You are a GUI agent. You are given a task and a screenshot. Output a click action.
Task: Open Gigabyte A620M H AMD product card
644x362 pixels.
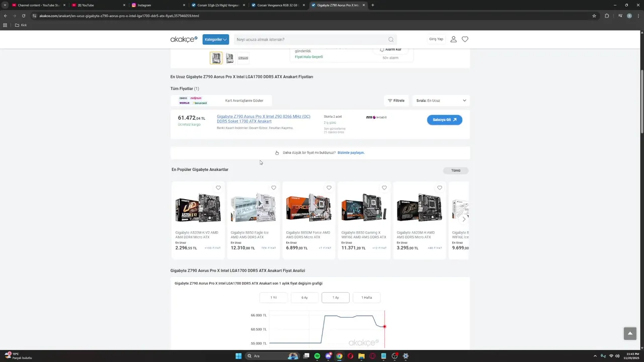coord(419,220)
